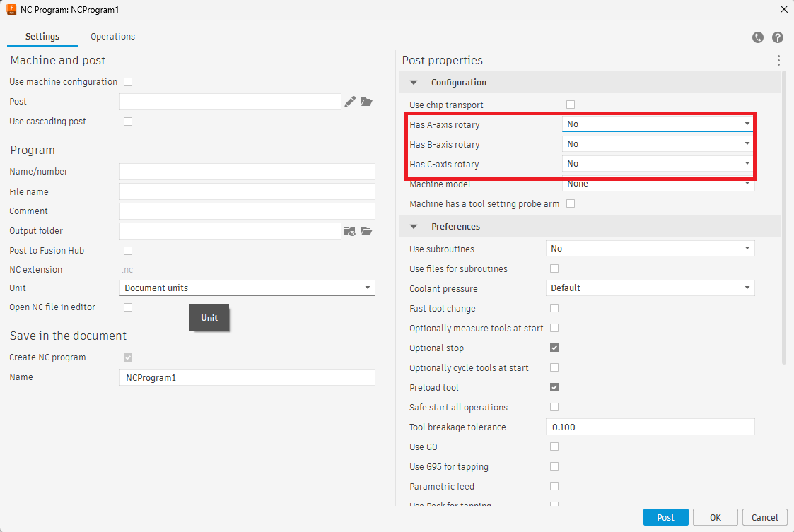Viewport: 794px width, 532px height.
Task: Click the Fusion app icon in title bar
Action: point(11,9)
